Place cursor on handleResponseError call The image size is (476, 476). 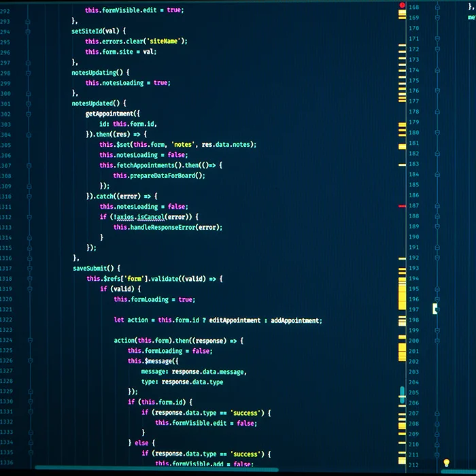tap(167, 227)
